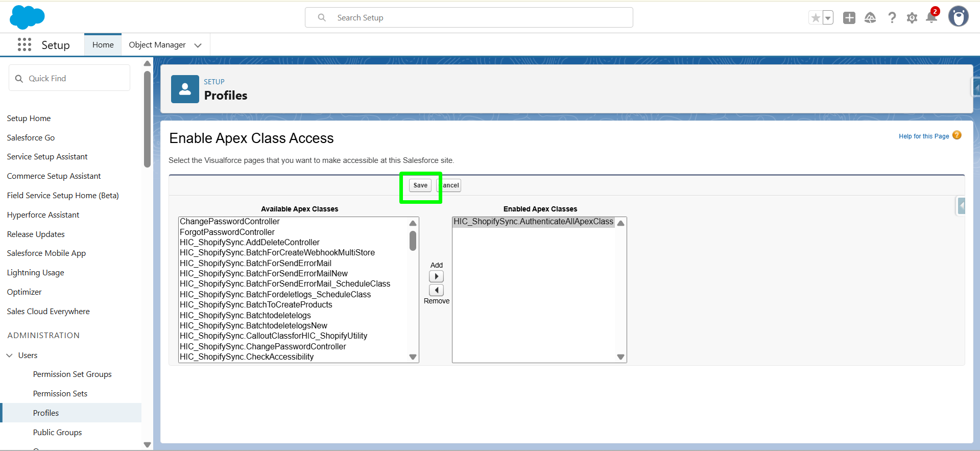Open Hyperforce Assistant
The height and width of the screenshot is (451, 980).
tap(43, 215)
